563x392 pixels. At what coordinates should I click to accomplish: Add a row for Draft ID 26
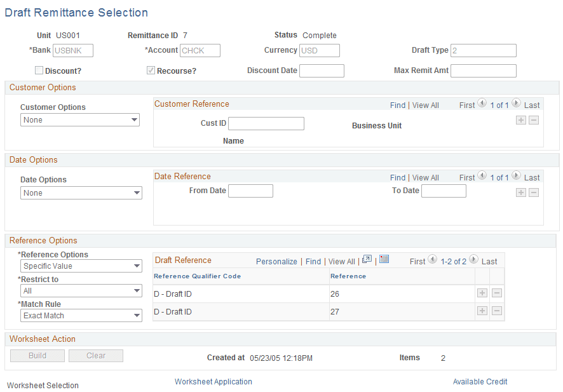[482, 293]
